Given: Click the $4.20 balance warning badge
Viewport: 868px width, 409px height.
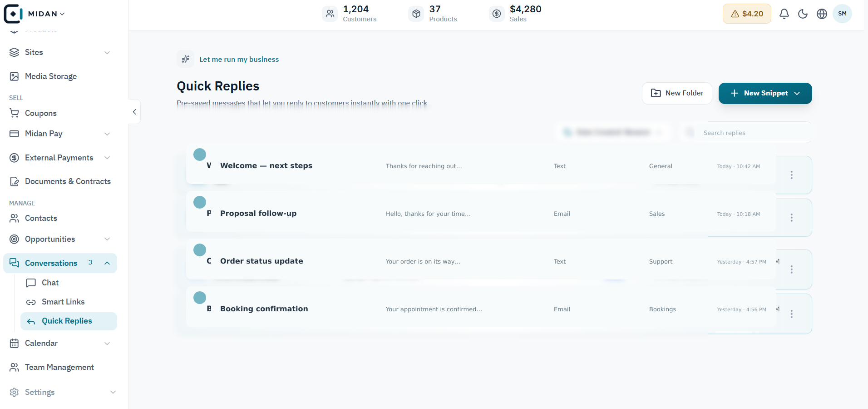Looking at the screenshot, I should (x=747, y=14).
